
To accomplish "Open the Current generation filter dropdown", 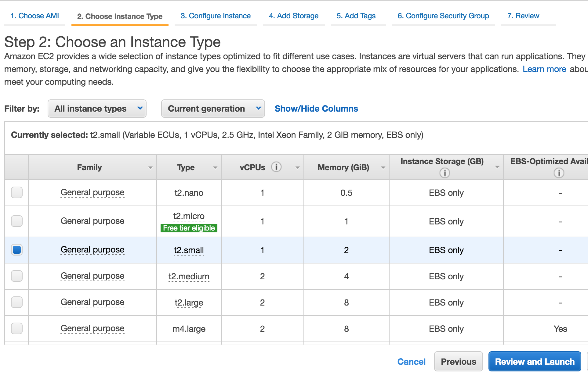I will coord(213,109).
